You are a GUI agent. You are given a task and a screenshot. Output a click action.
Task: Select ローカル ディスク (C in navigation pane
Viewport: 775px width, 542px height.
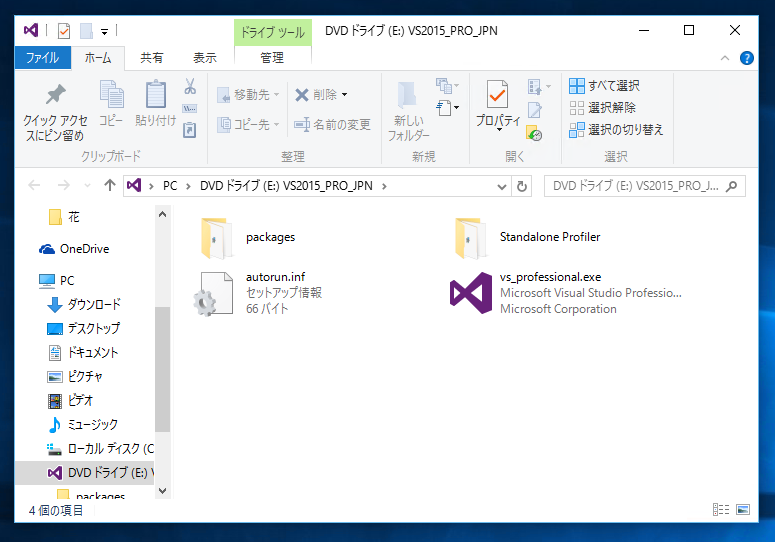coord(100,449)
